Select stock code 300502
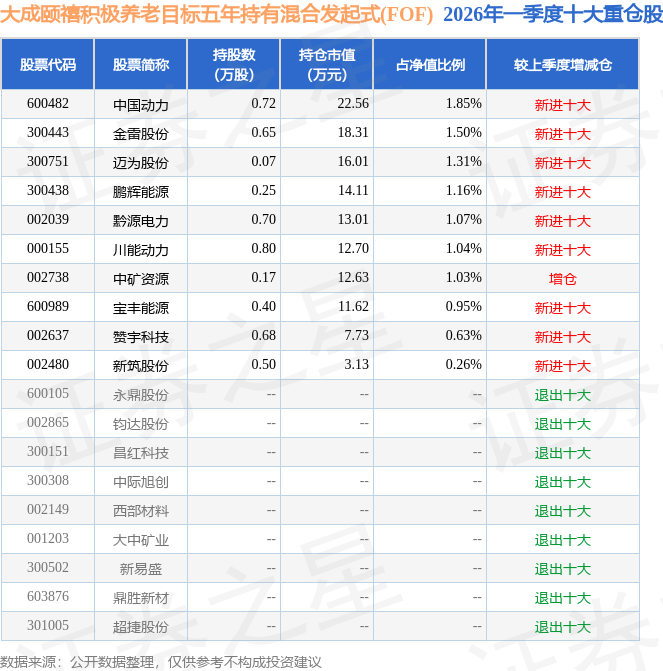The height and width of the screenshot is (671, 663). click(48, 568)
